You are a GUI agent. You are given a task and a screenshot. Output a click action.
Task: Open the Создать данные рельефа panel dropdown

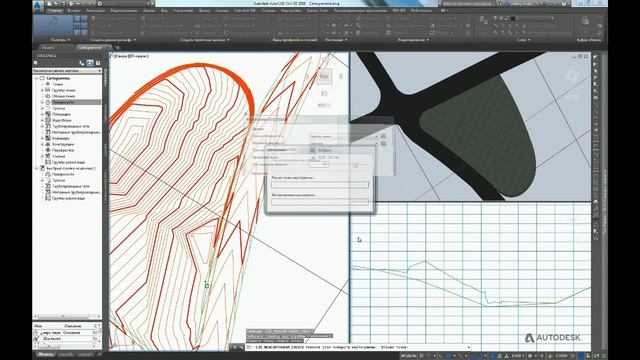click(113, 40)
